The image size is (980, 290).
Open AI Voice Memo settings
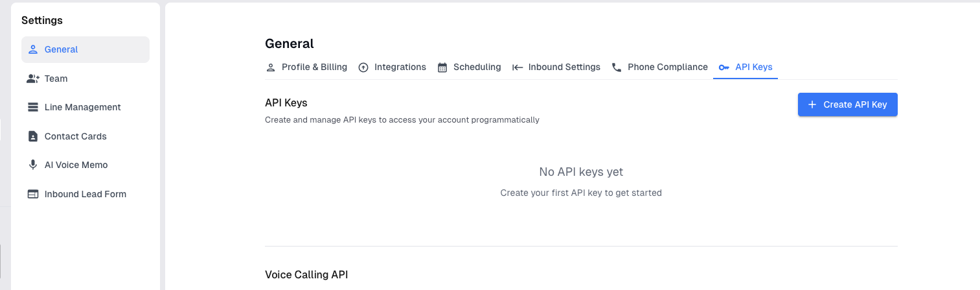coord(85,165)
